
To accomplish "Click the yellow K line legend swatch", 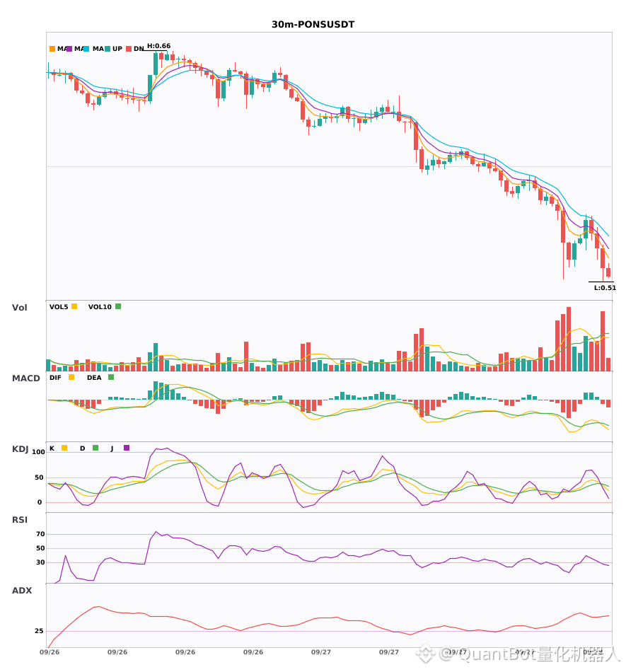I will coord(64,448).
